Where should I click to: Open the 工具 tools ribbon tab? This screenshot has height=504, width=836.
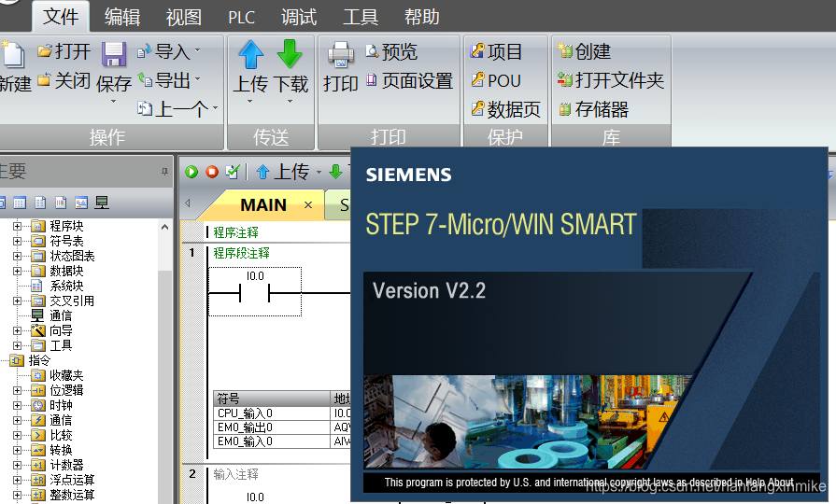361,17
